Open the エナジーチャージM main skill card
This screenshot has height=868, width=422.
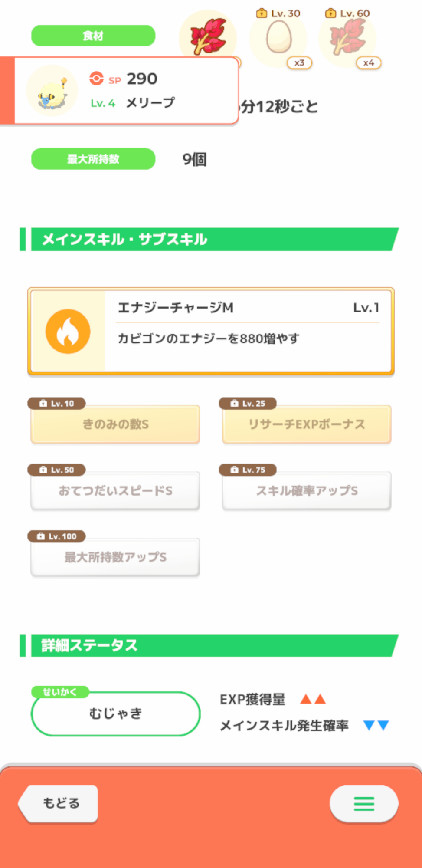pos(211,331)
